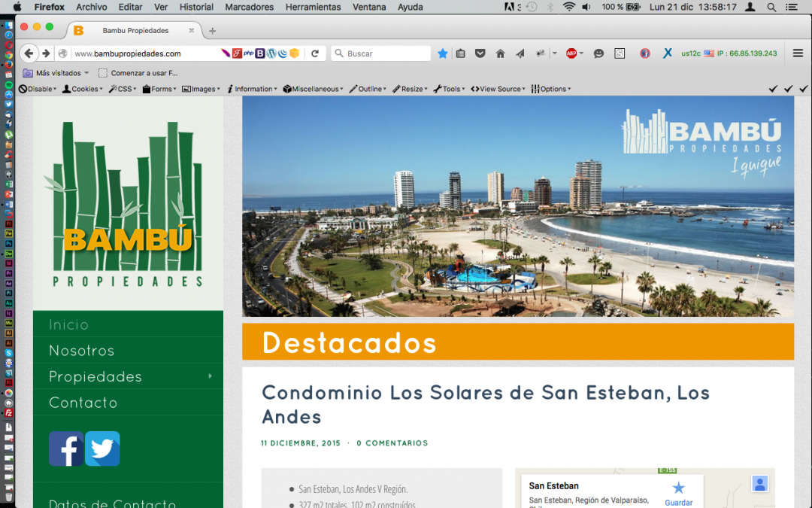Go to Contacto in site navigation
Screen dimensions: 812x508
pos(128,402)
